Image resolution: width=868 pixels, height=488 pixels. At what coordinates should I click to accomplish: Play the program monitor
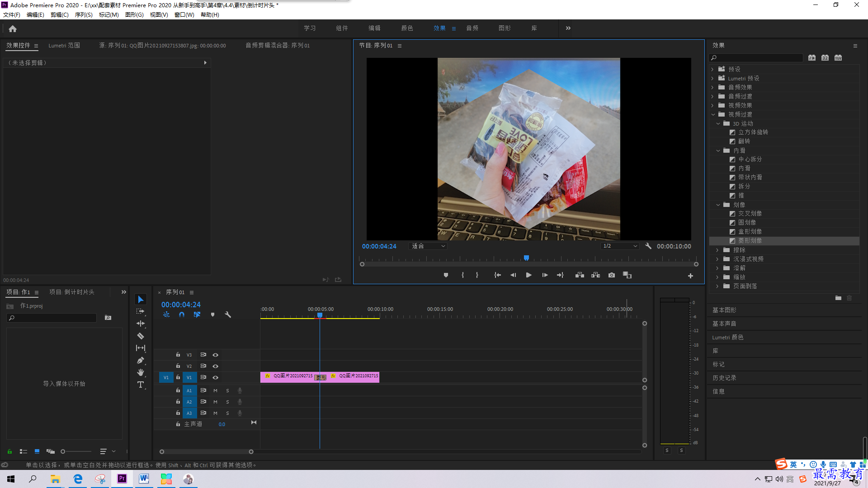[528, 275]
